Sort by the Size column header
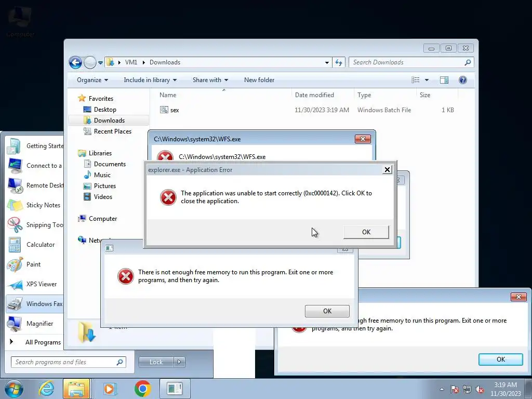 tap(425, 95)
